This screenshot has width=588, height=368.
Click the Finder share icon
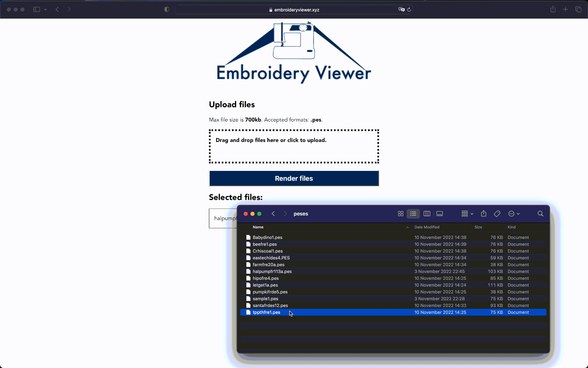pos(484,214)
